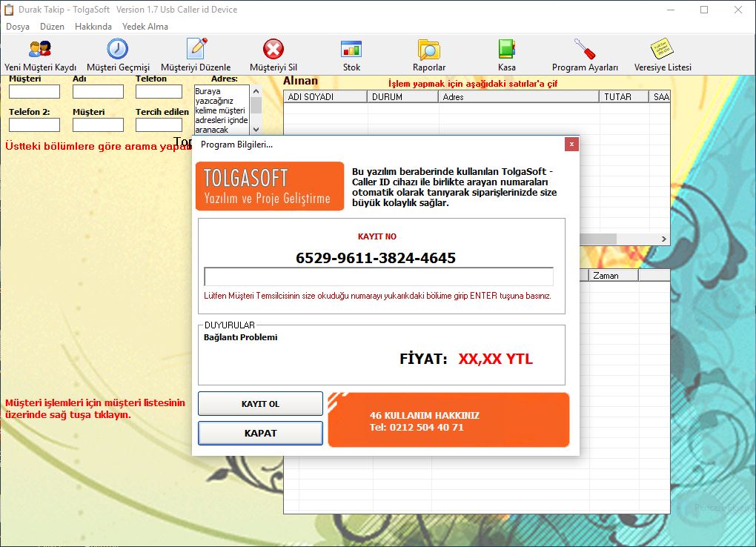Click the 46 KULLANIM HAKKINIZ text
Image resolution: width=756 pixels, height=547 pixels.
coord(424,415)
